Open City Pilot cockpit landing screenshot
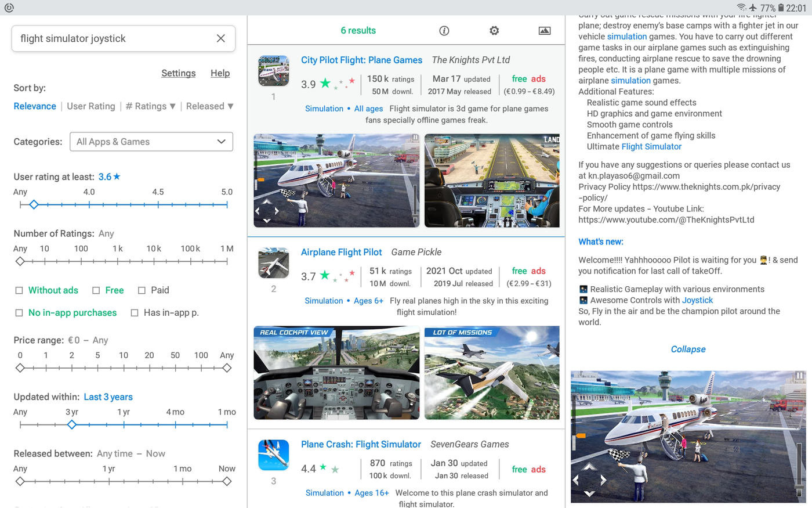812x508 pixels. pos(492,181)
